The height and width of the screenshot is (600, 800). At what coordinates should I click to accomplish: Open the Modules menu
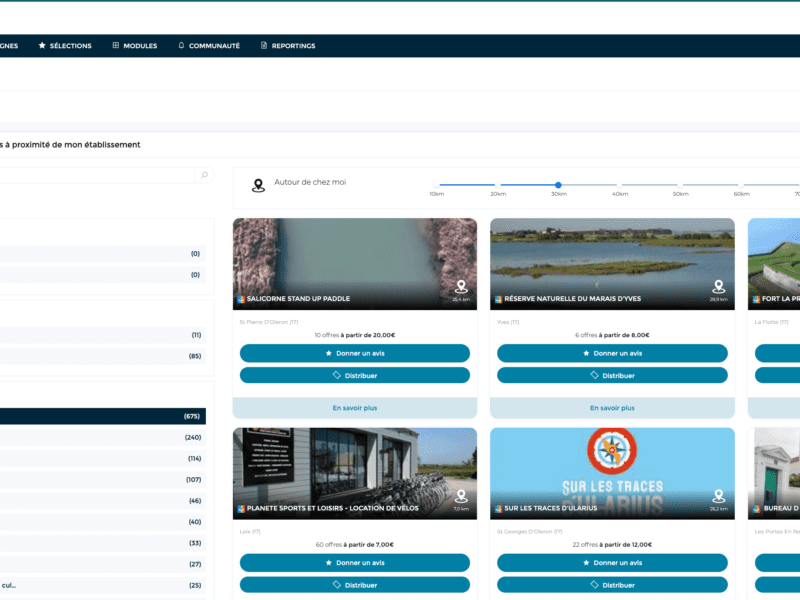coord(135,46)
